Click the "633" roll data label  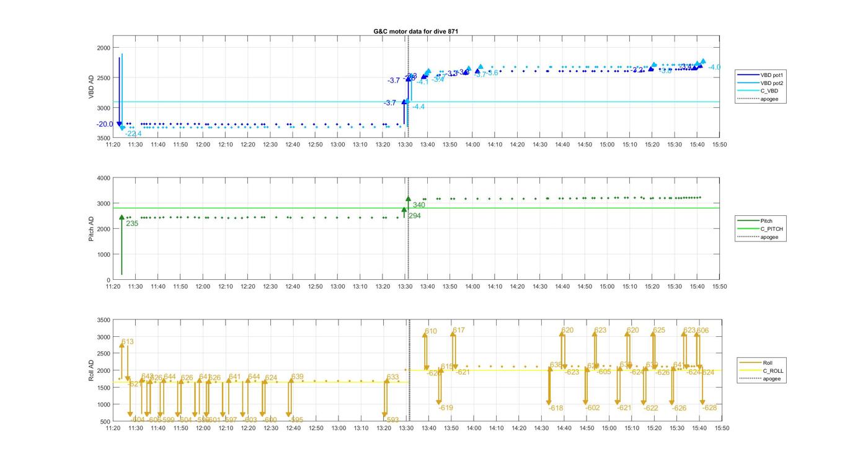click(x=392, y=377)
